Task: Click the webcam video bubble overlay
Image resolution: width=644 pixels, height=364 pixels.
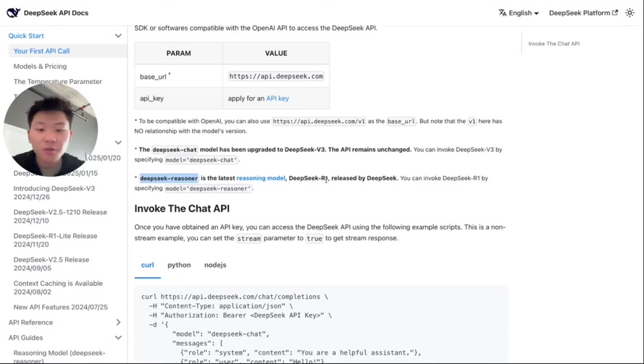Action: tap(50, 130)
